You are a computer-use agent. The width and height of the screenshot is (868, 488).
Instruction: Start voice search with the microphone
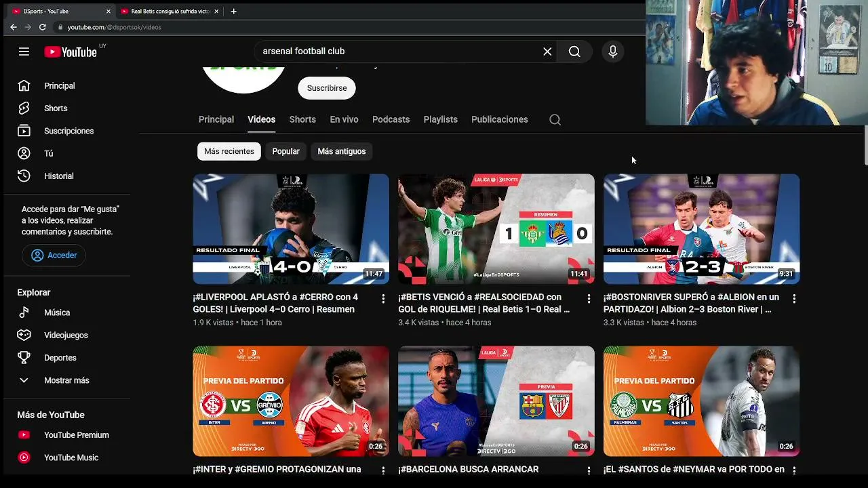tap(613, 52)
